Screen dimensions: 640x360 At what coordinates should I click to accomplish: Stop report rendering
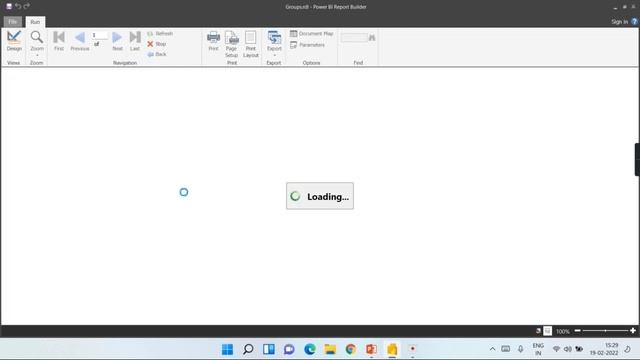pyautogui.click(x=157, y=44)
